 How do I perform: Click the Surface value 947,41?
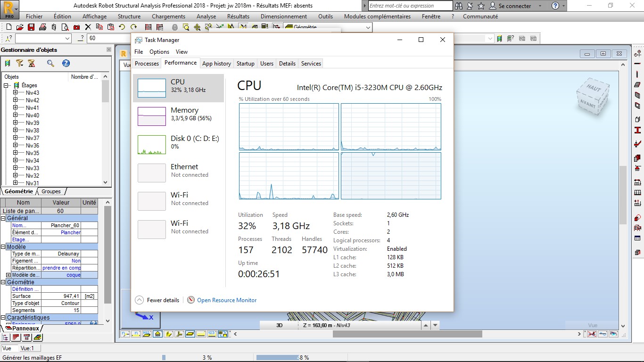click(61, 296)
